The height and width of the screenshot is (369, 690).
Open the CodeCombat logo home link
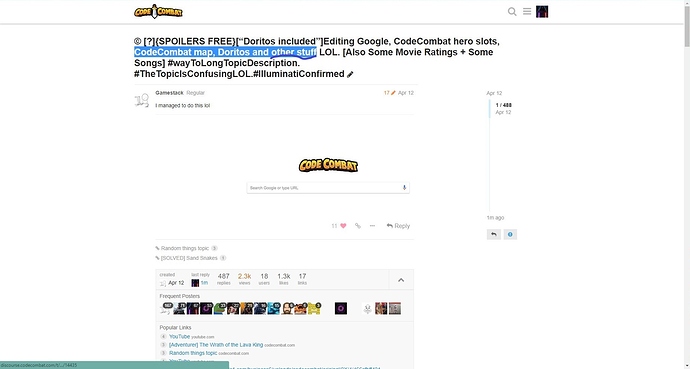tap(158, 11)
